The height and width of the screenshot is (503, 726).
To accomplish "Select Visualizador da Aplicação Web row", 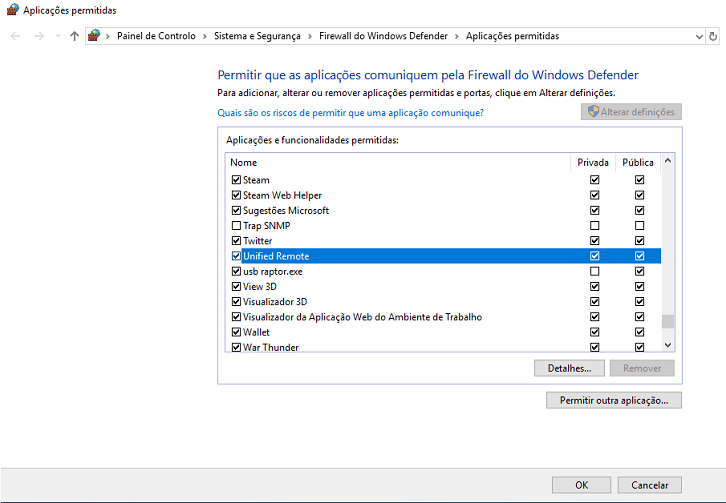I will pyautogui.click(x=444, y=317).
